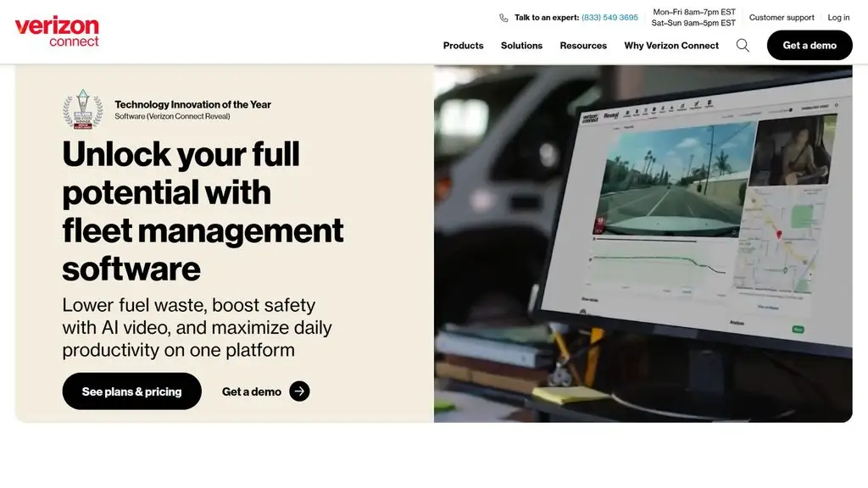Viewport: 868px width, 488px height.
Task: Open the Products menu
Action: [x=463, y=46]
